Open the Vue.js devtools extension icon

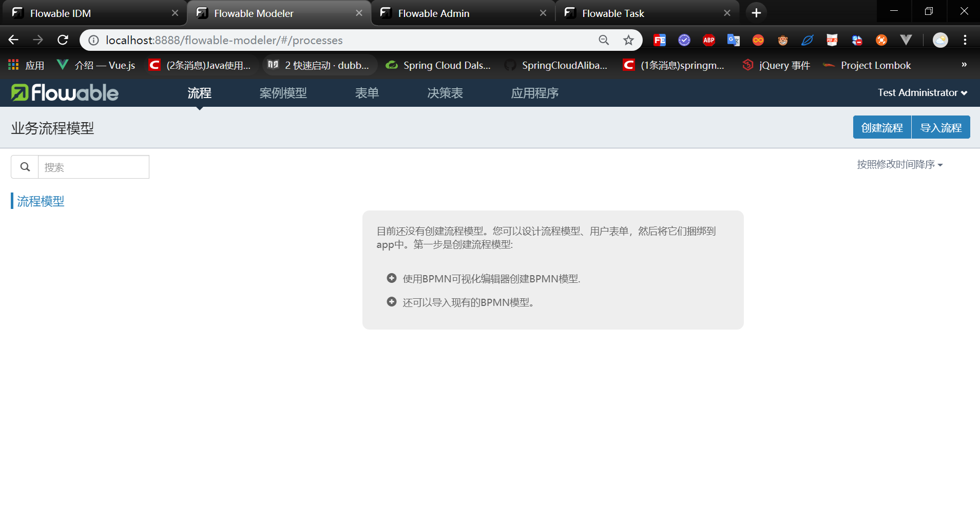pyautogui.click(x=907, y=40)
